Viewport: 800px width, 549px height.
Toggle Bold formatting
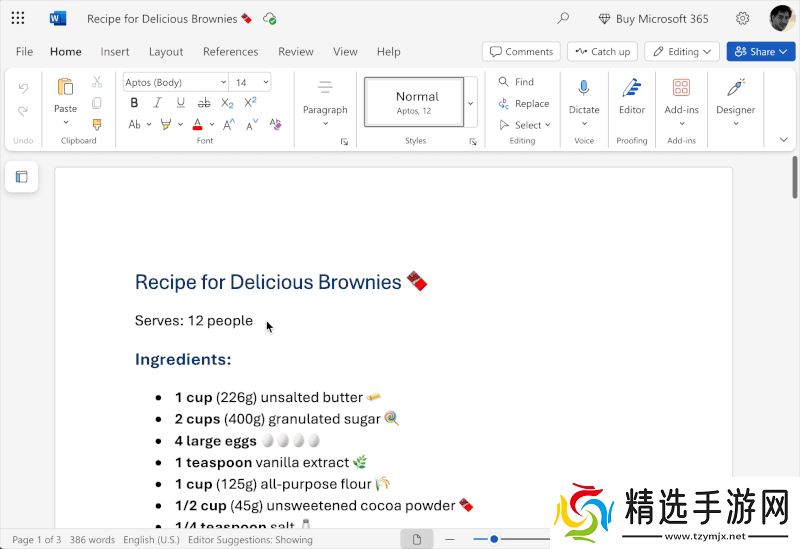click(134, 103)
